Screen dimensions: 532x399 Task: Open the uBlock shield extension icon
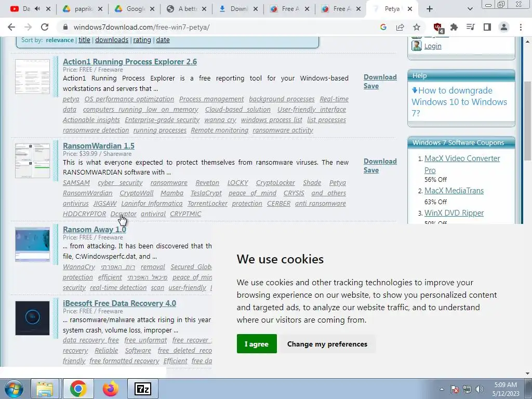438,28
